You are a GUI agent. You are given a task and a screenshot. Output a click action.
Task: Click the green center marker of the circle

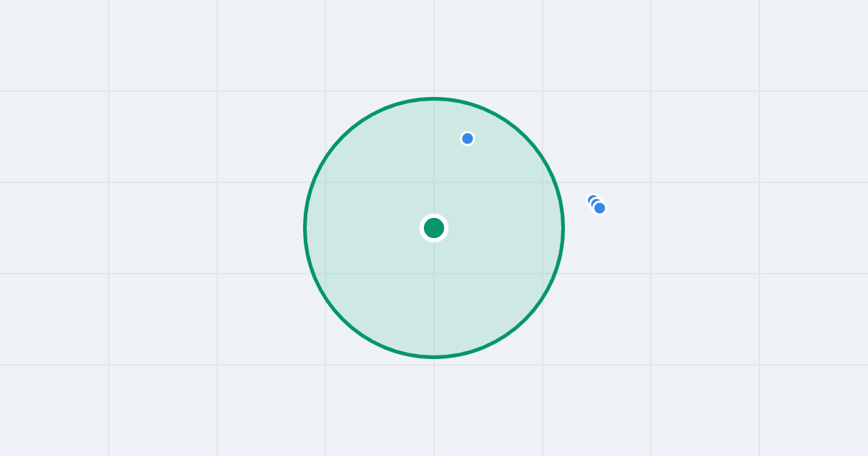(x=434, y=228)
